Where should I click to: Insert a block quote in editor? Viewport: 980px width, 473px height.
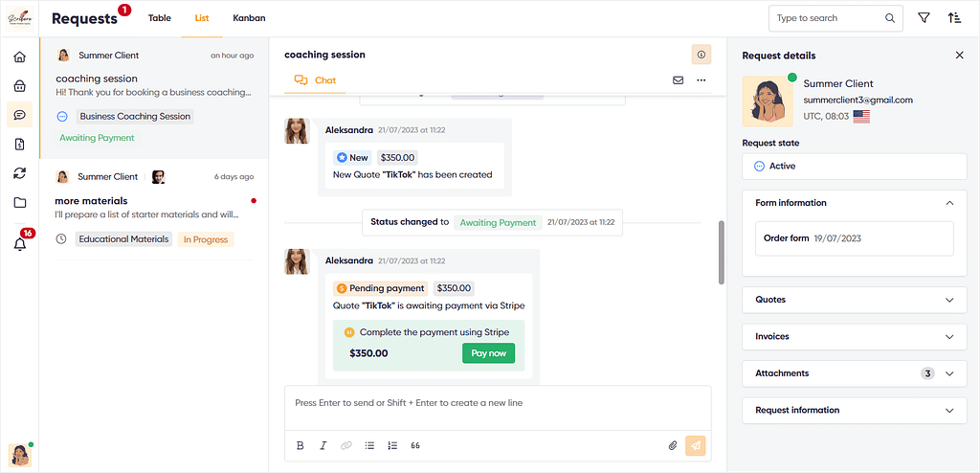415,445
